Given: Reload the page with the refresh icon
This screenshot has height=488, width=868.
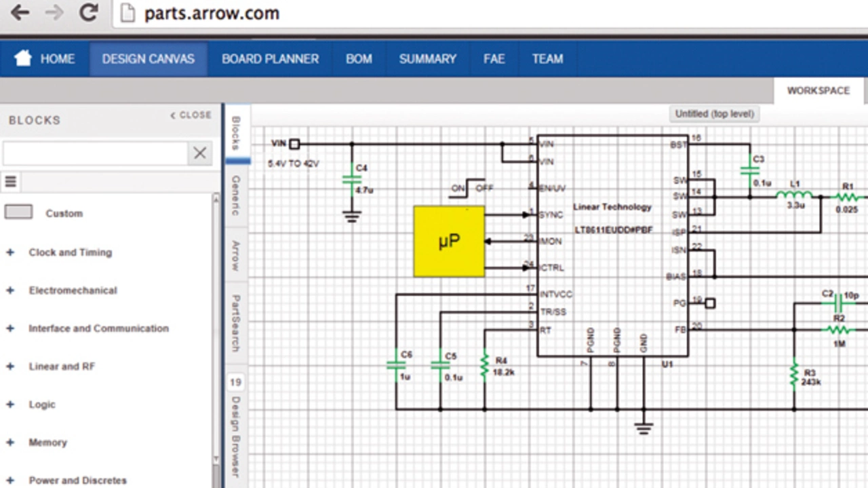Looking at the screenshot, I should [x=89, y=13].
